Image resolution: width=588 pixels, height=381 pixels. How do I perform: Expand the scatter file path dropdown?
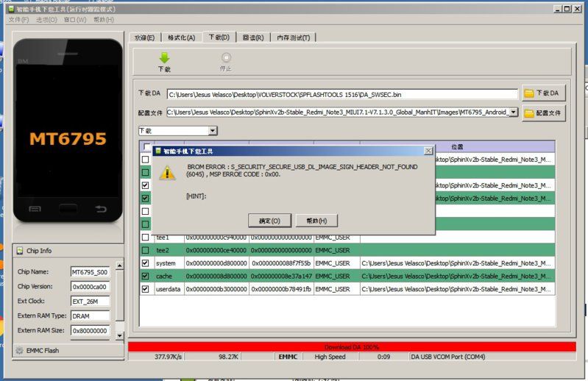click(514, 112)
